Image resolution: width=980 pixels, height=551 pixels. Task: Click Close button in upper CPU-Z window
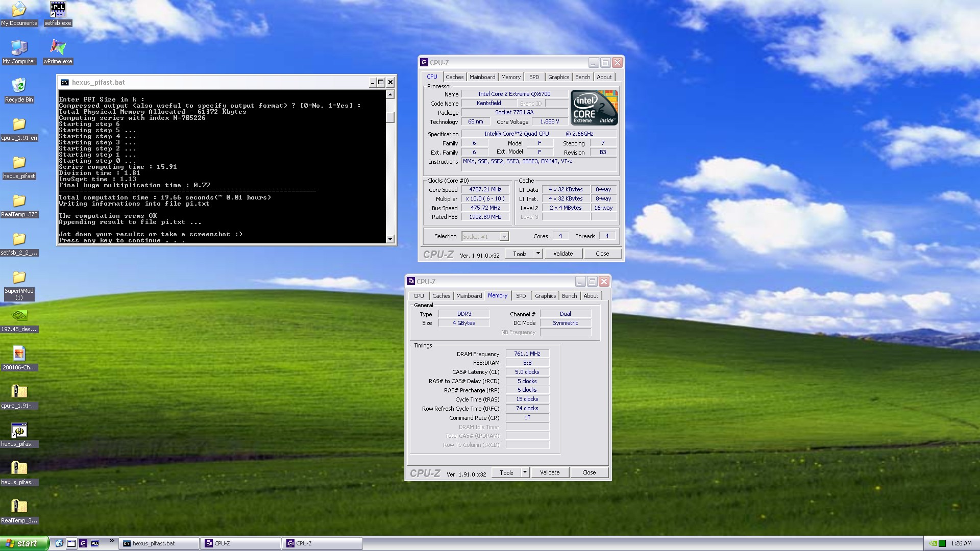pos(602,254)
